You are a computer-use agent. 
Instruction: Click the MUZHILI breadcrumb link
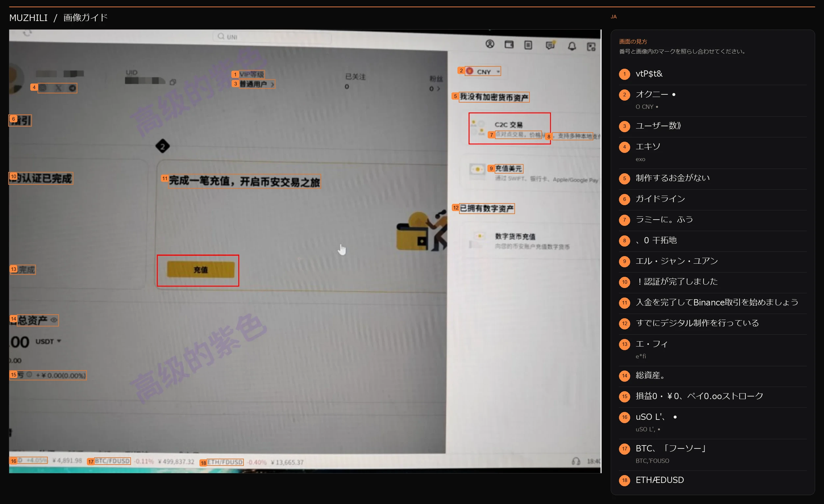pos(28,18)
